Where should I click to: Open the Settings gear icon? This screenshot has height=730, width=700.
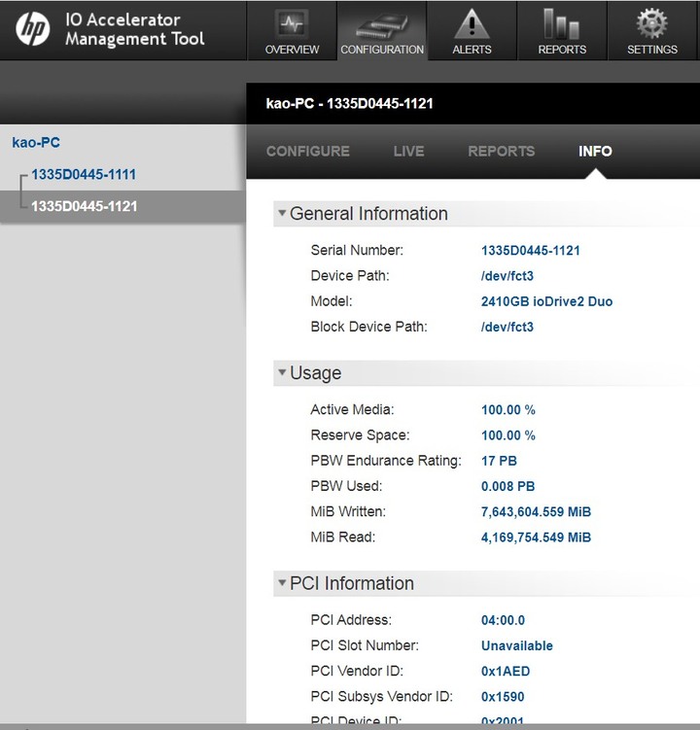coord(652,23)
